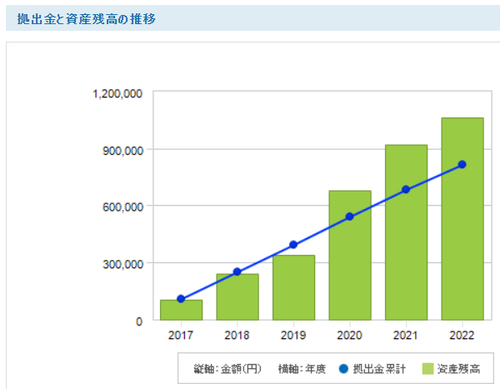
Task: Click the 2018 cumulative contribution data point
Action: (x=237, y=272)
